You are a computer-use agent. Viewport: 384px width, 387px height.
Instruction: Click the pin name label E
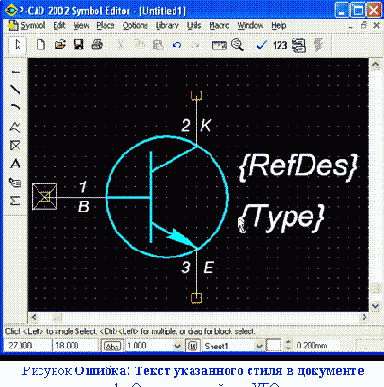[x=209, y=268]
